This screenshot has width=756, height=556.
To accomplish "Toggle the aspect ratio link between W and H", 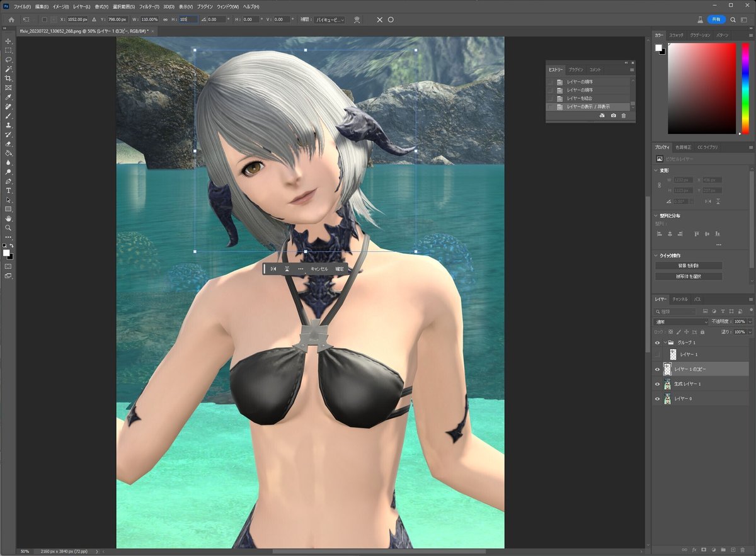I will [165, 20].
